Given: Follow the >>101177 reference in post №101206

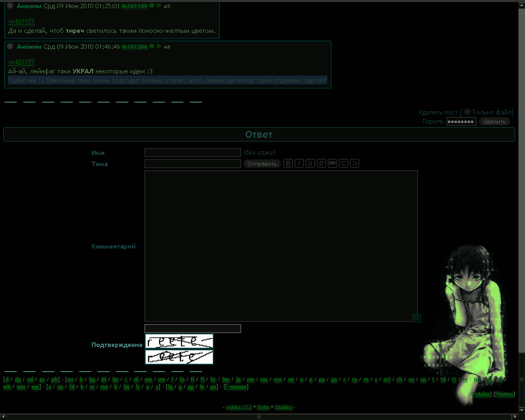Looking at the screenshot, I should pos(21,62).
